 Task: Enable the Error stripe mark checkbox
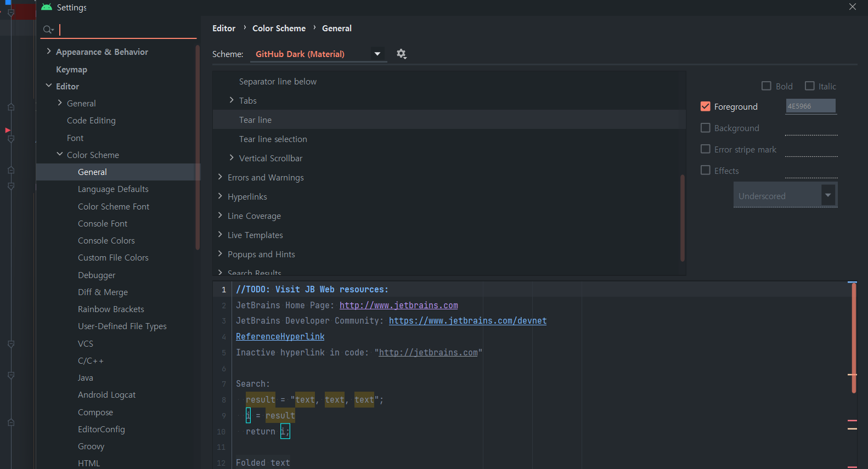706,149
